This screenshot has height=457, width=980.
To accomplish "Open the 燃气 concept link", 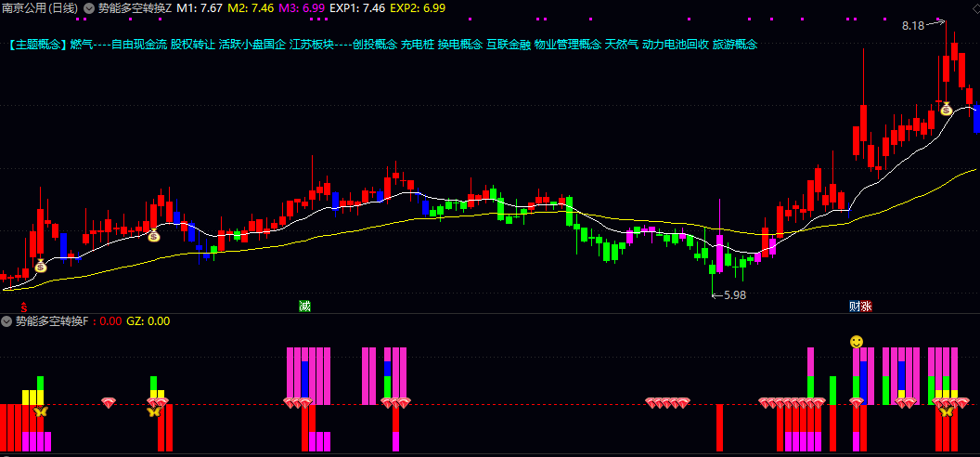I will [x=81, y=45].
